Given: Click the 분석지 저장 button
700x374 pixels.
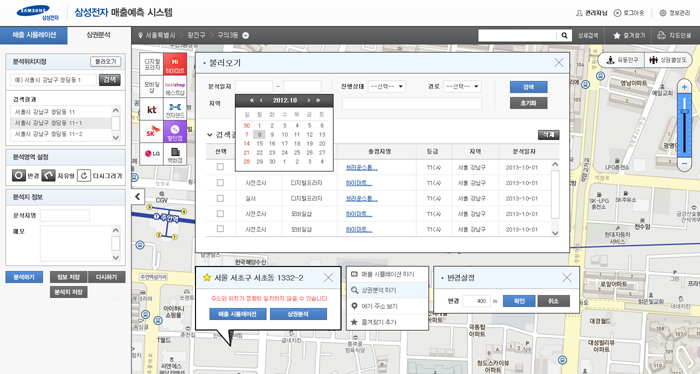Looking at the screenshot, I should click(x=69, y=292).
